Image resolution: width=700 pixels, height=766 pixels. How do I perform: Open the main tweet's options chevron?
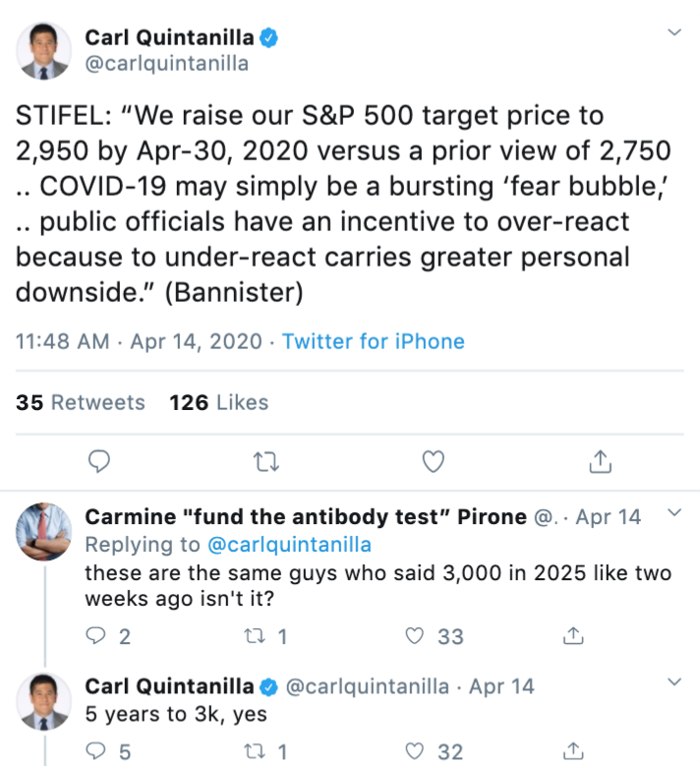[674, 33]
